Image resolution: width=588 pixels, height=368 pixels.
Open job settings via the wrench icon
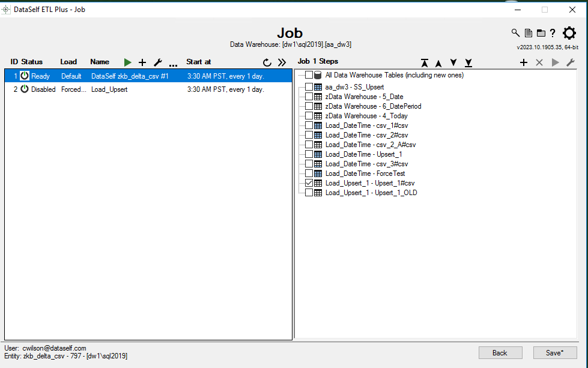(158, 62)
